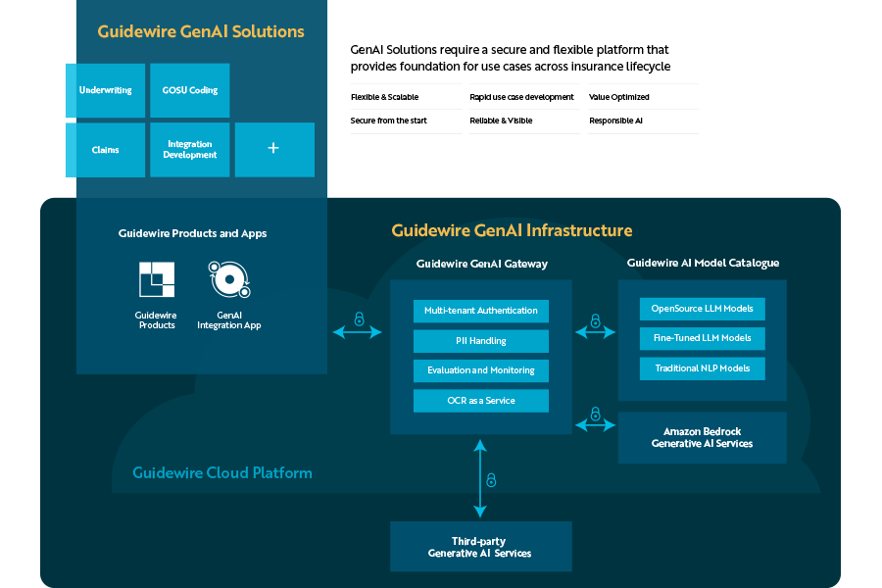This screenshot has height=588, width=882.
Task: Click Multi-tenant Authentication box
Action: pos(481,311)
